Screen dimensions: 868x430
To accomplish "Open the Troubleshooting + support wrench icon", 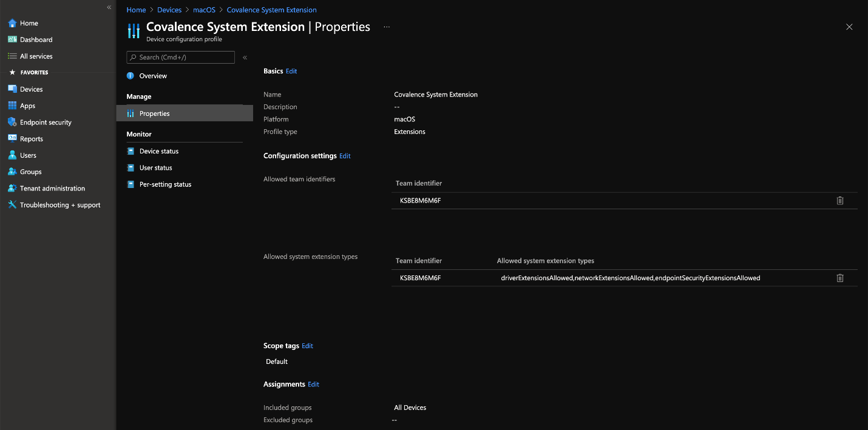I will (x=12, y=204).
